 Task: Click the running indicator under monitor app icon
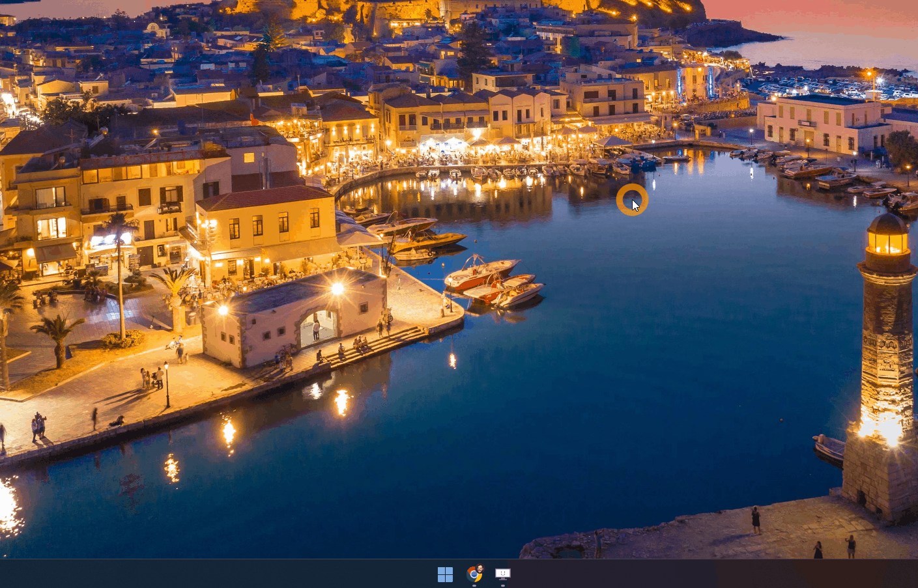(502, 585)
